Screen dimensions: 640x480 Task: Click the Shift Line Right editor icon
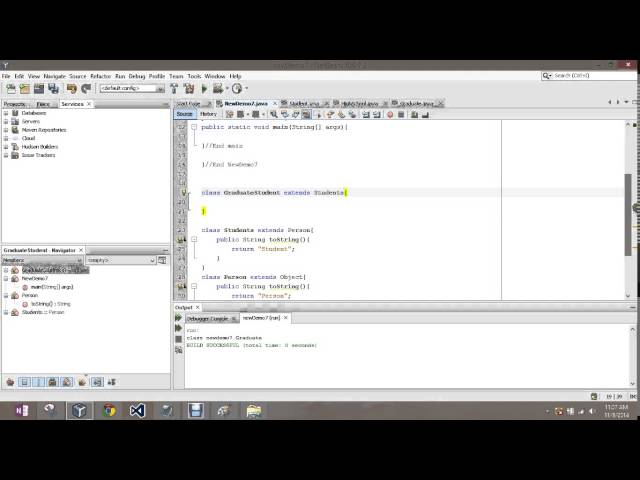click(377, 115)
